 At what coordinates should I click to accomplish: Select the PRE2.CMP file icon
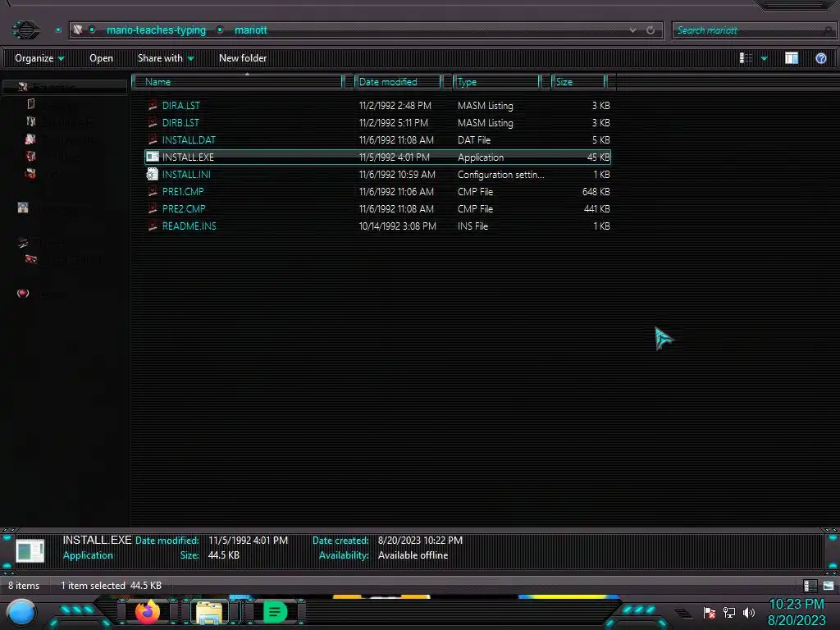click(x=152, y=209)
